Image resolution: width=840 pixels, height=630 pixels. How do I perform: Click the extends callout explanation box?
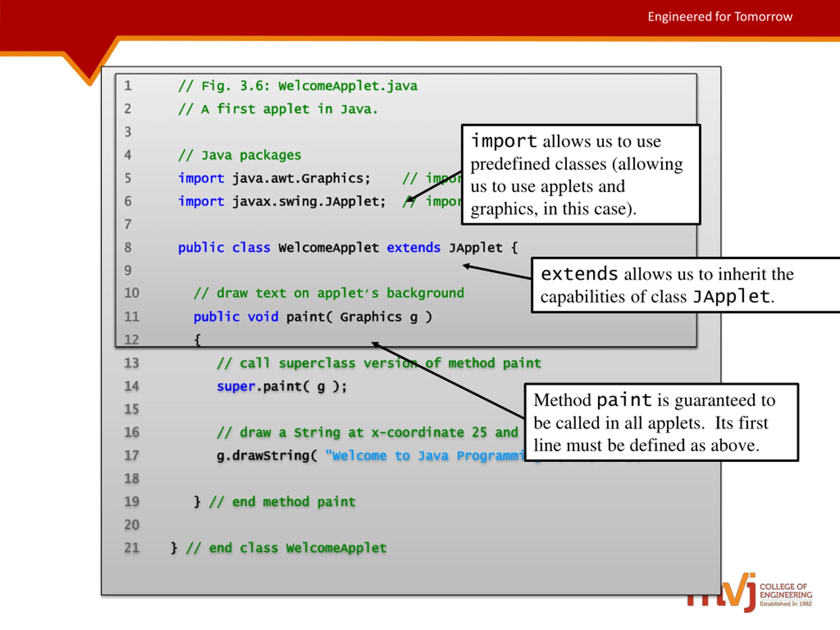685,285
